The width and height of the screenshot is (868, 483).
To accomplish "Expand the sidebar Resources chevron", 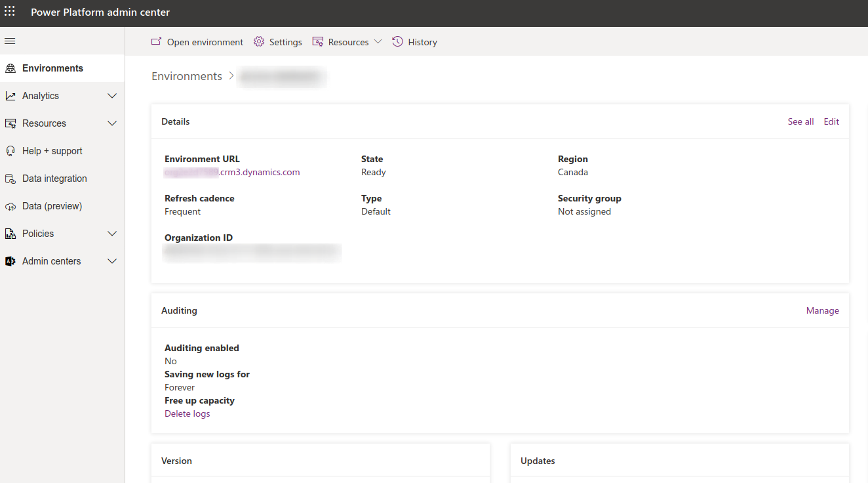I will coord(112,123).
